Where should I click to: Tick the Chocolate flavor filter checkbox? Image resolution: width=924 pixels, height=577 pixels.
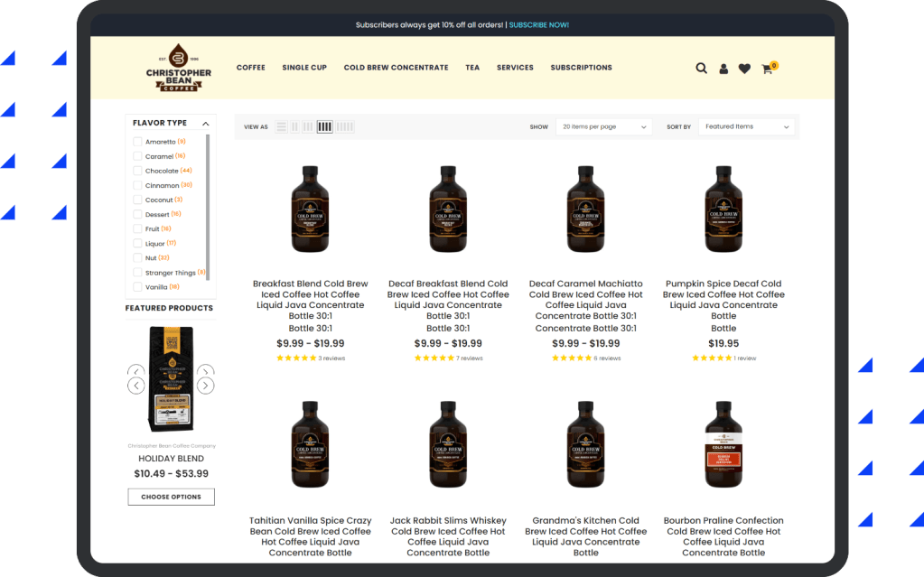[138, 171]
